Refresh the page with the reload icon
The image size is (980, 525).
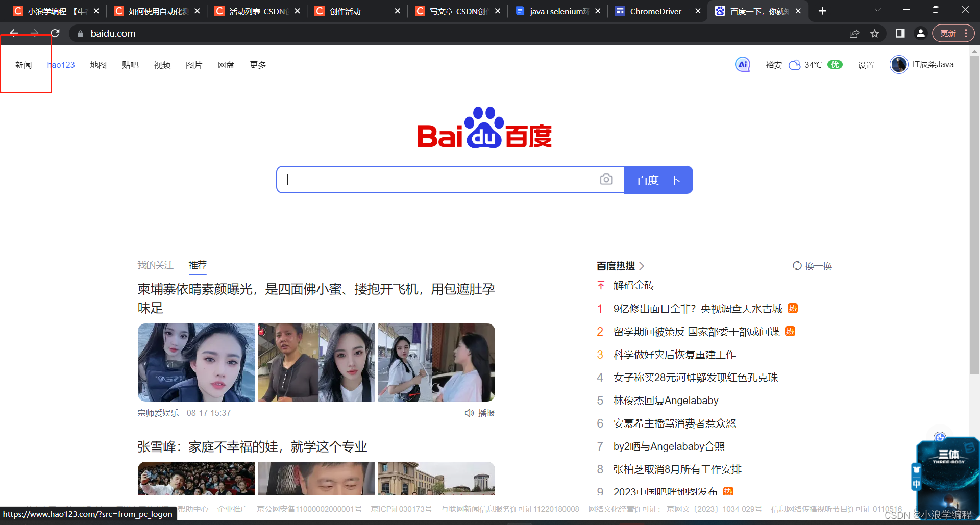click(55, 33)
